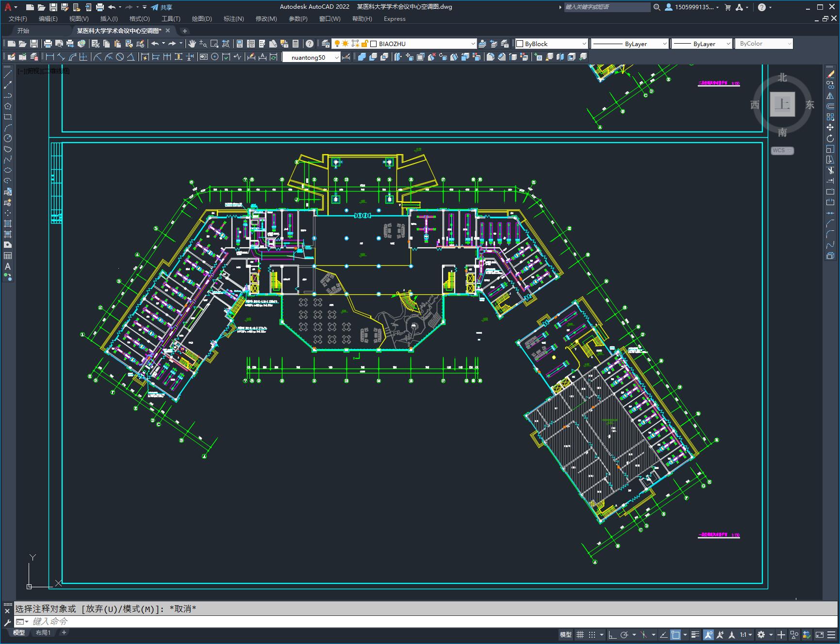Select the Circle draw tool
Viewport: 840px width, 644px height.
coord(8,139)
